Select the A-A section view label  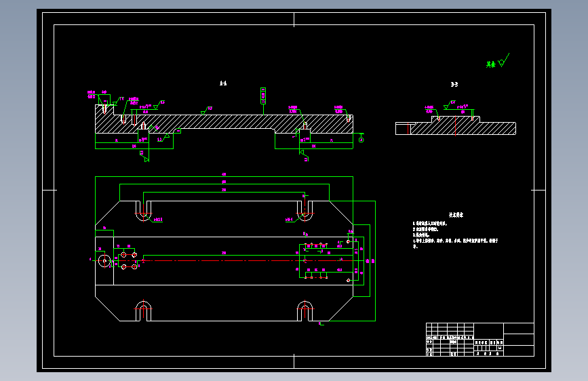tap(223, 84)
